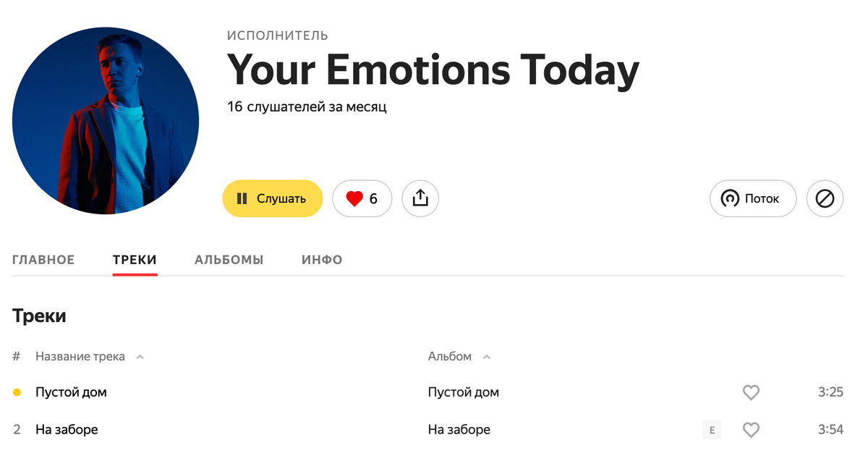Viewport: 868px width, 456px height.
Task: Open album link На заборе
Action: (459, 430)
